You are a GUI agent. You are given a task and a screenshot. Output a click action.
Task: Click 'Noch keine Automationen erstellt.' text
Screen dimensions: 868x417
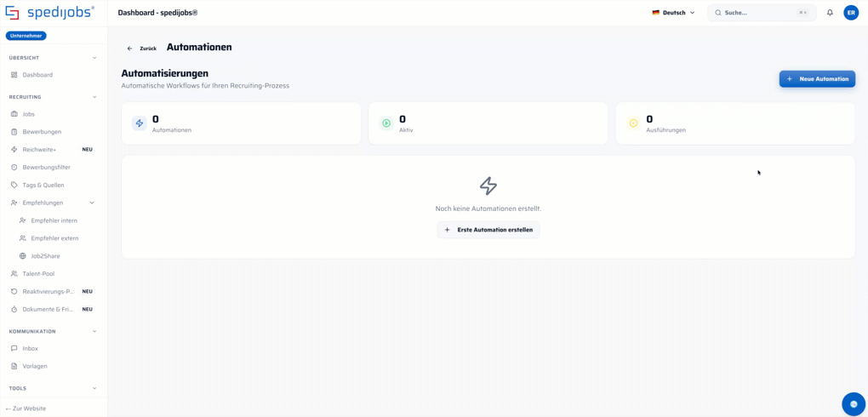pos(488,208)
